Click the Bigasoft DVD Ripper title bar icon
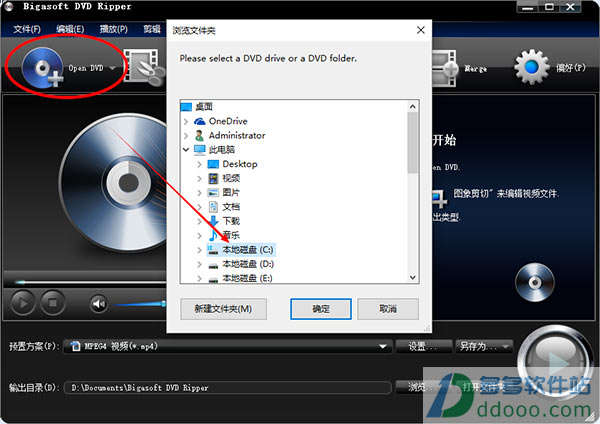Screen dimensions: 600x424 click(9, 7)
